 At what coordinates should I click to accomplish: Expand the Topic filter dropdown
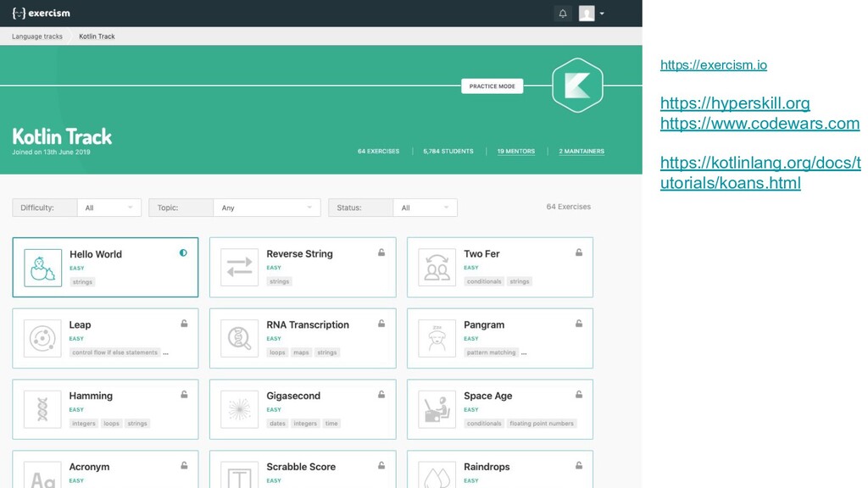pyautogui.click(x=266, y=208)
